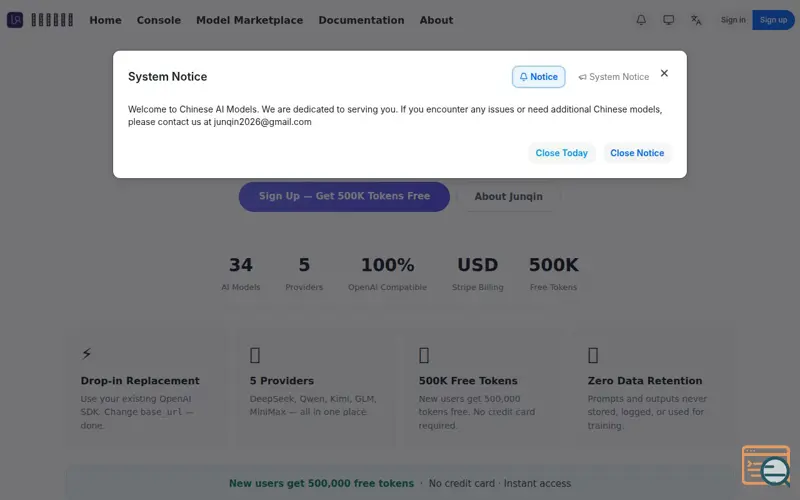
Task: Click 'New users get 500,000 free tokens' banner text
Action: pos(321,483)
